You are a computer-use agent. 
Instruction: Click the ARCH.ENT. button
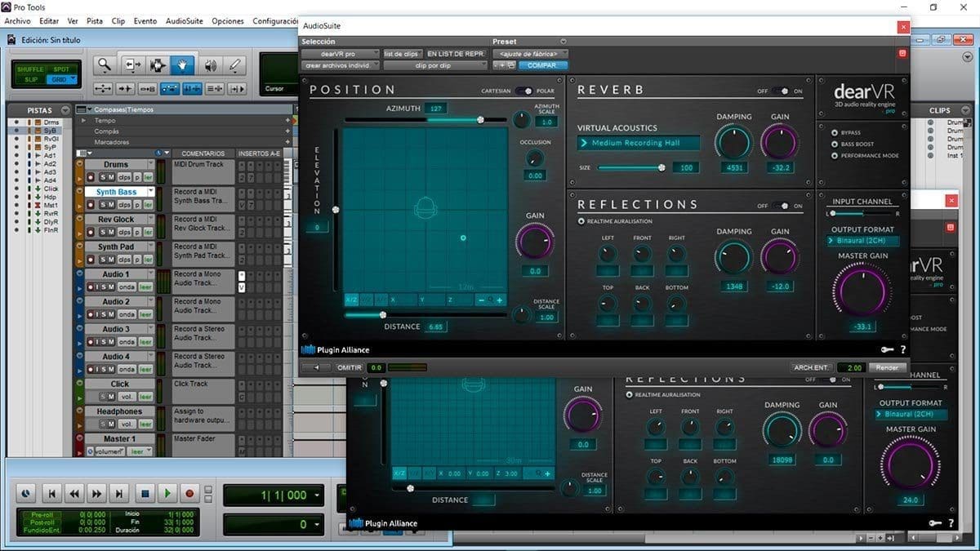810,368
